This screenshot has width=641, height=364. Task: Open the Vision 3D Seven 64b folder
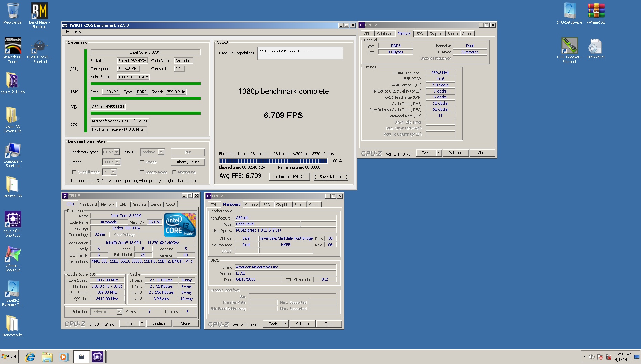[x=13, y=120]
